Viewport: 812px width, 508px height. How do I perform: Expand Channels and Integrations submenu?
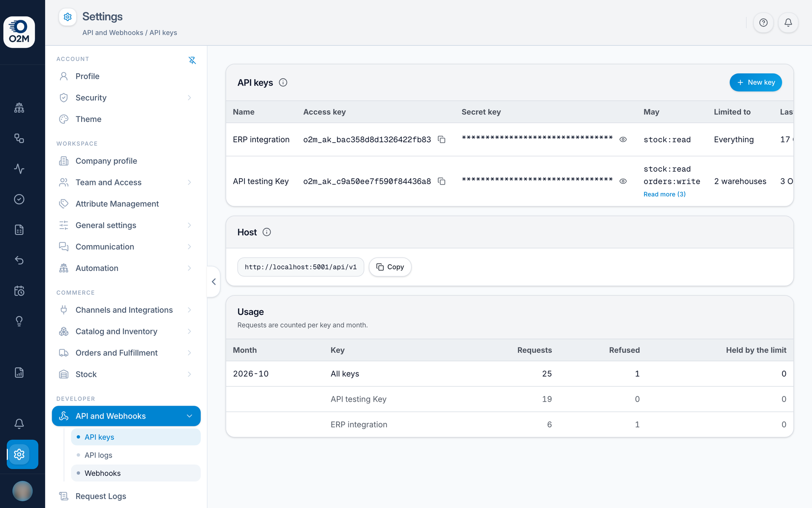pos(189,310)
